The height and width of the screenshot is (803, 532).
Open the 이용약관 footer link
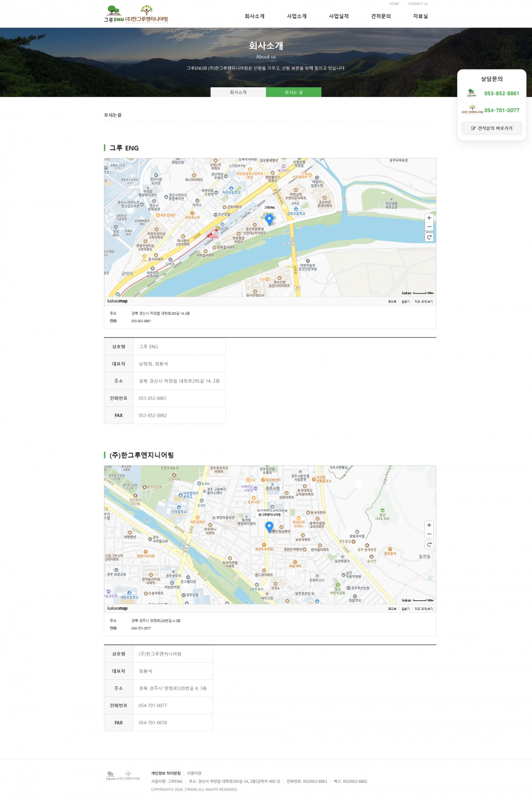194,773
